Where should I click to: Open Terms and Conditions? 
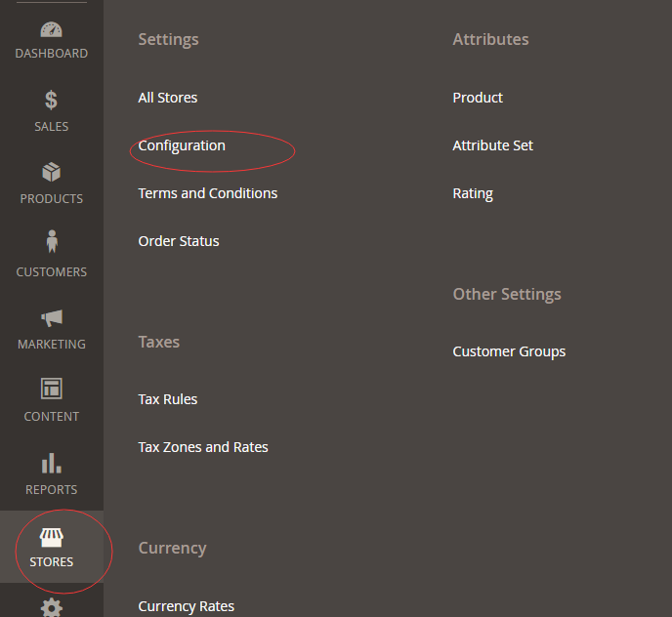pyautogui.click(x=208, y=193)
